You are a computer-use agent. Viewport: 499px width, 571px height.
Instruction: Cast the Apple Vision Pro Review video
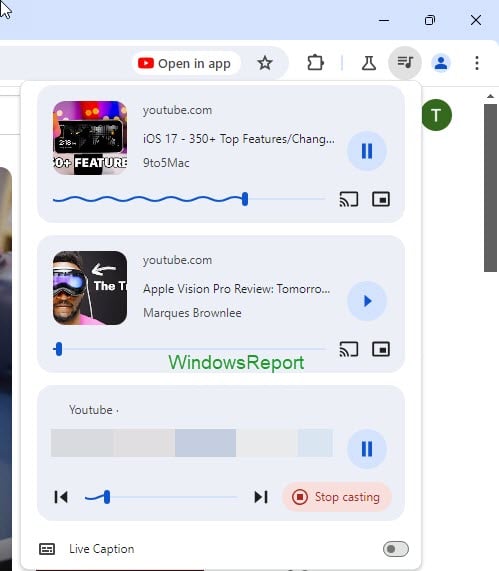(x=349, y=349)
